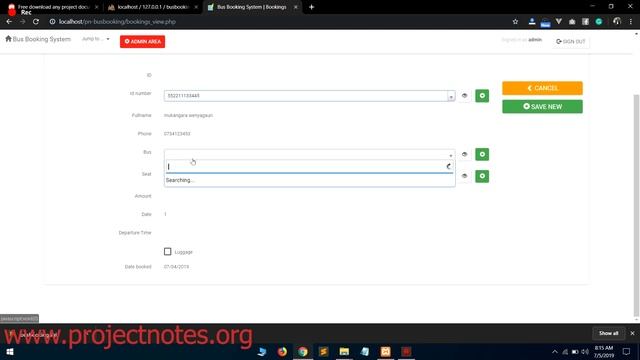Open Chrome menu three dots
640x360 pixels.
click(631, 22)
